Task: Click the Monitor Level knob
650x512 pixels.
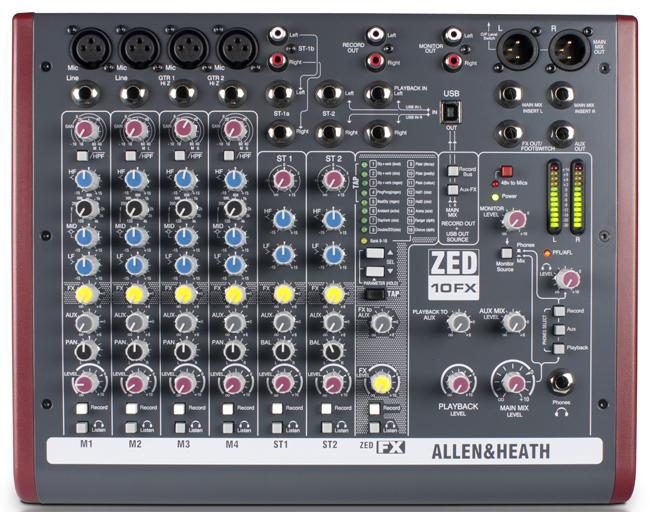Action: pos(515,219)
